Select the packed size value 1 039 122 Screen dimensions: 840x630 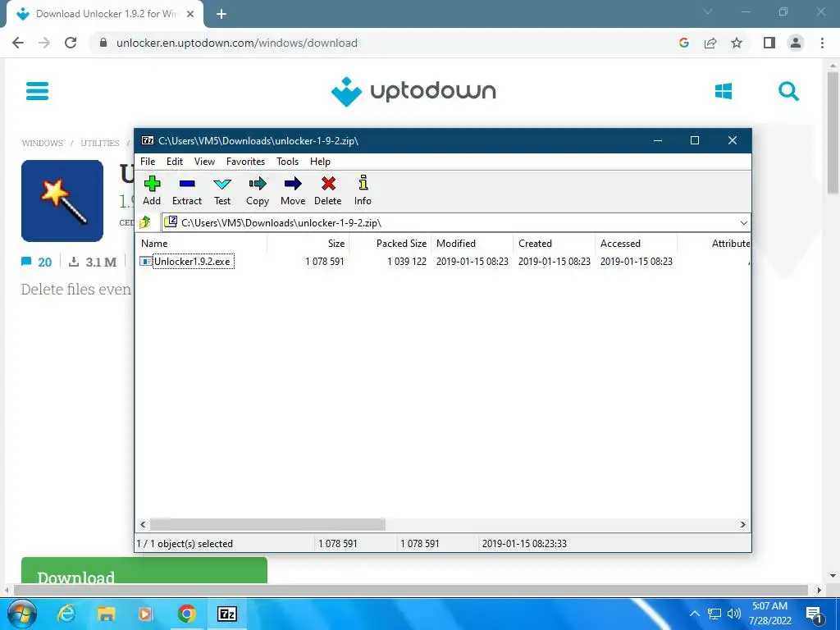tap(407, 262)
